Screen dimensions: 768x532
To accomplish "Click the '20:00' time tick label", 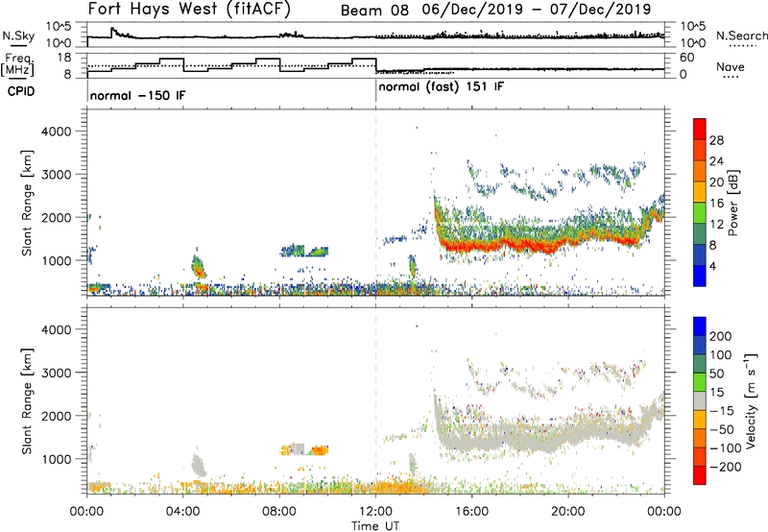I will (x=567, y=512).
